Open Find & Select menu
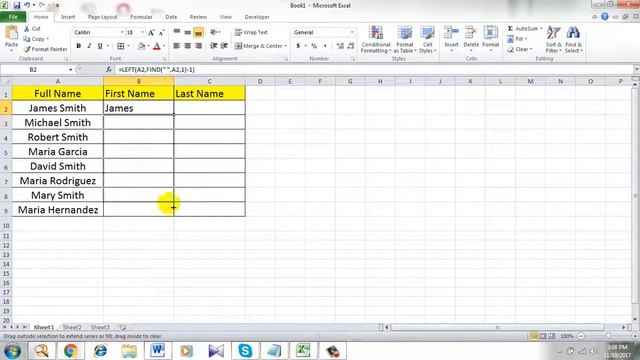 (x=573, y=40)
